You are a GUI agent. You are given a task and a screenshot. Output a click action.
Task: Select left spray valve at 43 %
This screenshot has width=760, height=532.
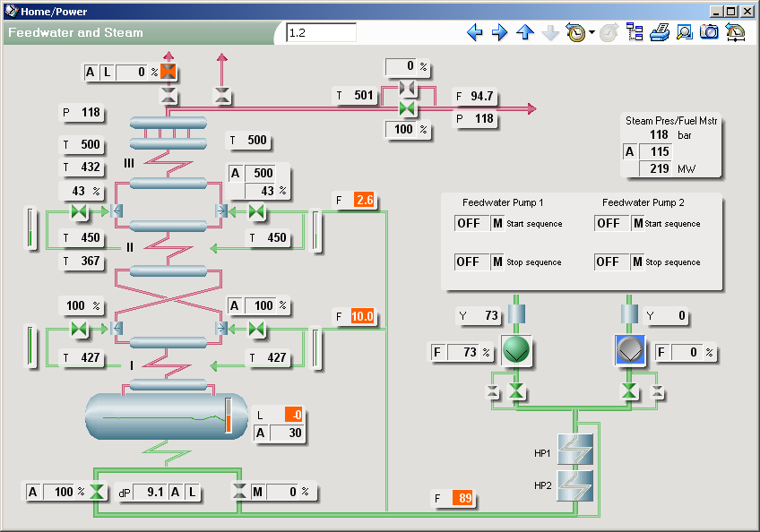(79, 211)
